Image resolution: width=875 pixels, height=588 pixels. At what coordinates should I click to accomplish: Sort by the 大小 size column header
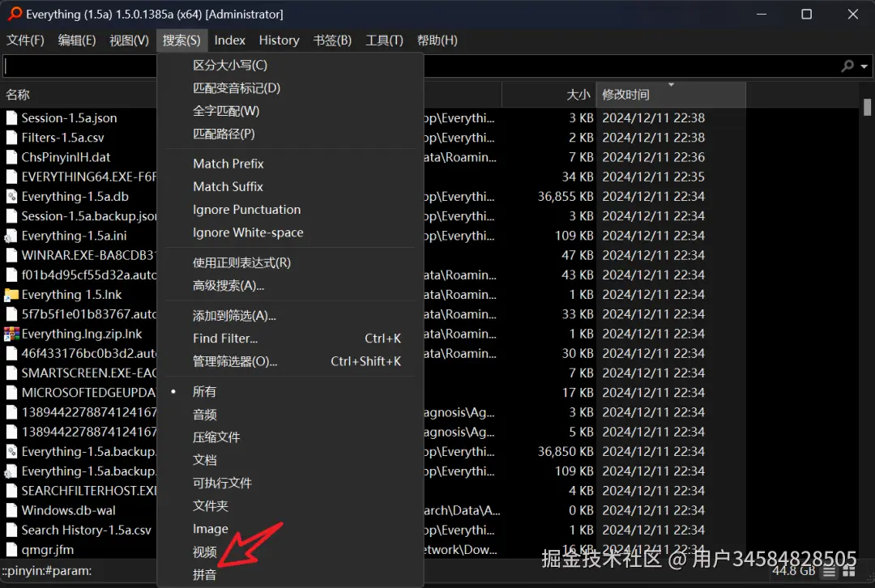548,94
